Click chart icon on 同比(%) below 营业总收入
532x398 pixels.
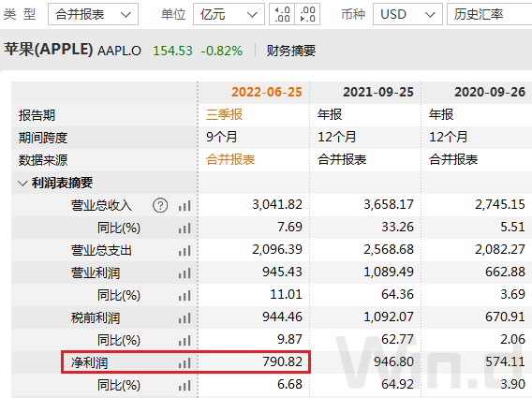tap(185, 228)
